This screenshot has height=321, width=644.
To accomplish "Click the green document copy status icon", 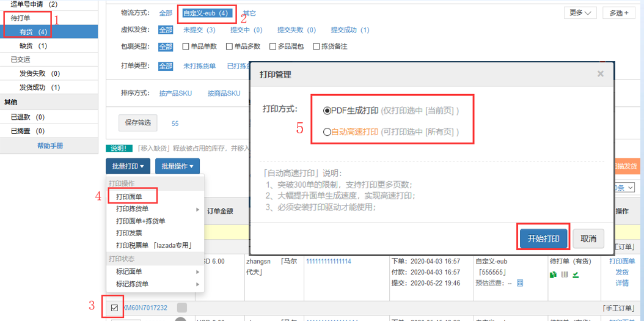I will 553,275.
